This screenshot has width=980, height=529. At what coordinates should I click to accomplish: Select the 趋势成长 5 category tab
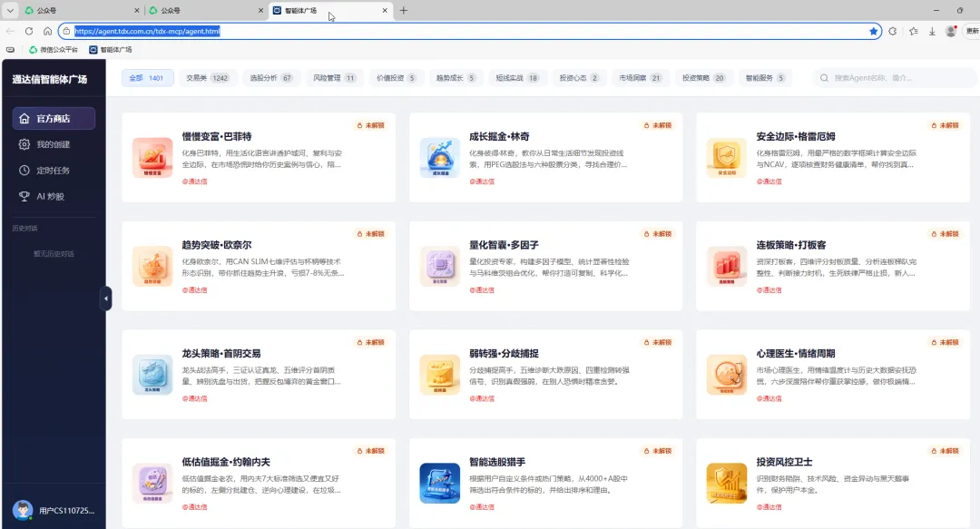(456, 78)
